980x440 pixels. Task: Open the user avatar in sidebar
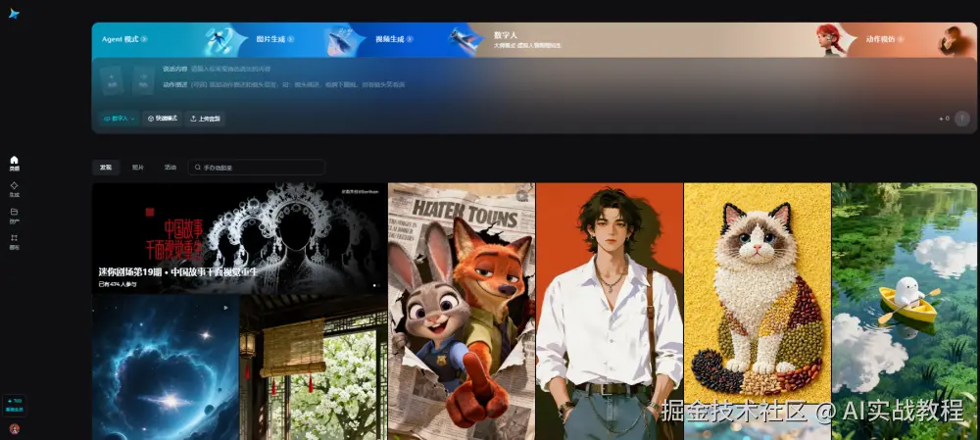tap(15, 429)
